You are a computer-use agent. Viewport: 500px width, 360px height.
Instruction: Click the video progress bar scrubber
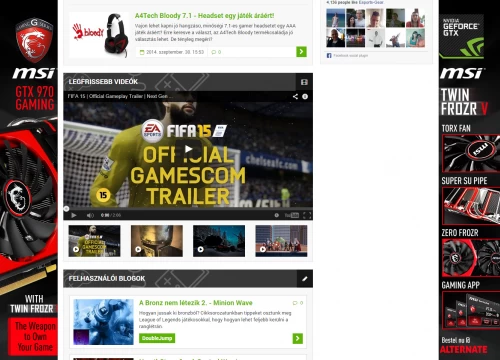(66, 209)
